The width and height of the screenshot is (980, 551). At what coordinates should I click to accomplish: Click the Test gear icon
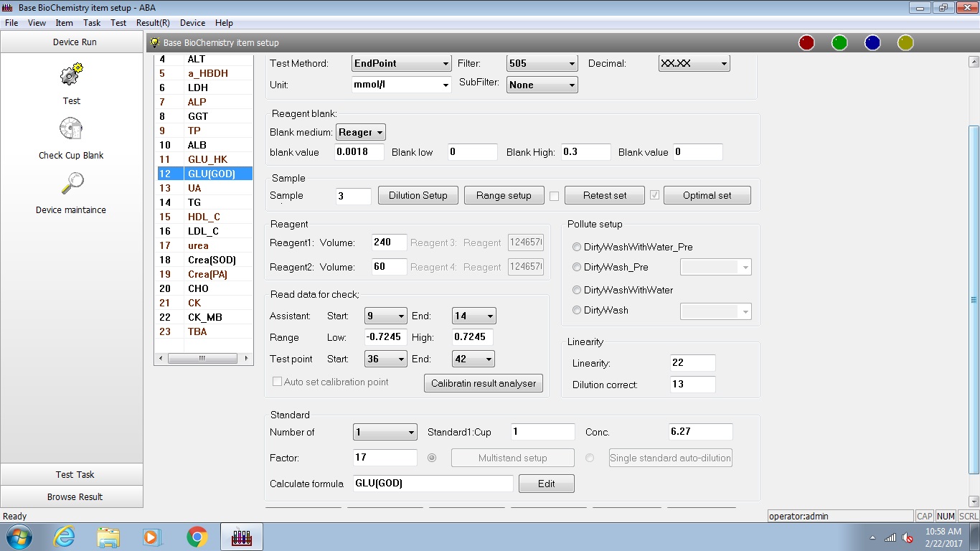pos(71,75)
